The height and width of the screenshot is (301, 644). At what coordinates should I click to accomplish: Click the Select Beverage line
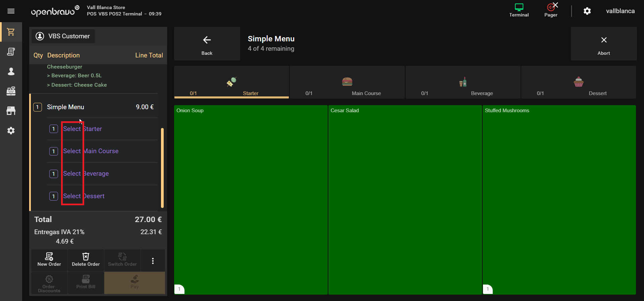[102, 174]
